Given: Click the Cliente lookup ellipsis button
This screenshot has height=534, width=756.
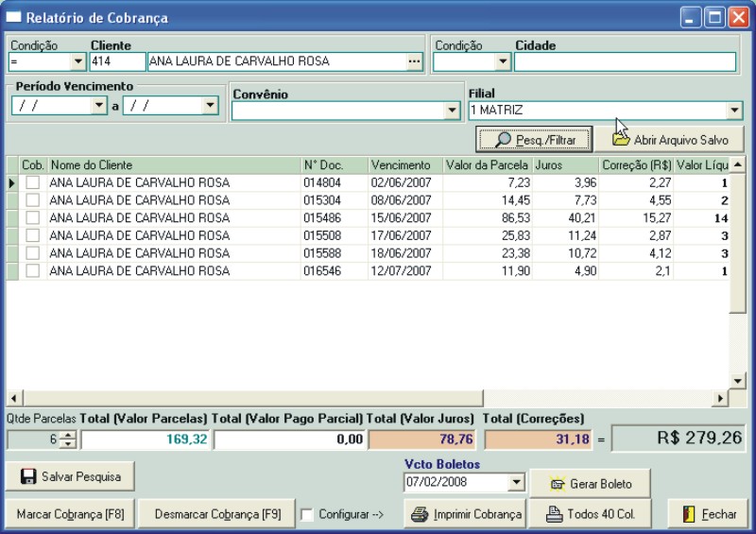Looking at the screenshot, I should pyautogui.click(x=414, y=61).
